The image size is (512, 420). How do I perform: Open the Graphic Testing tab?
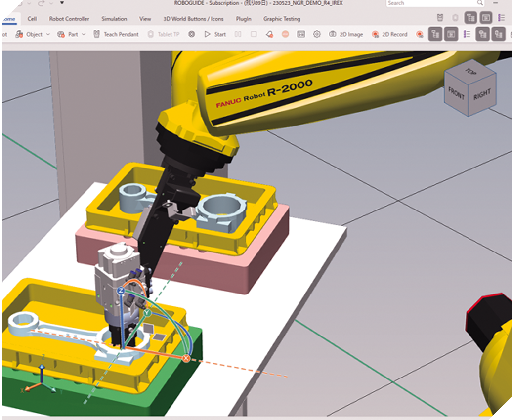tap(282, 19)
